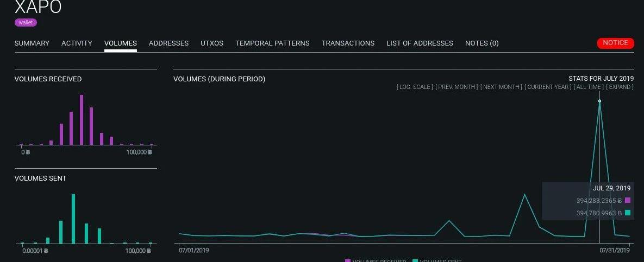Viewport: 644px width, 262px height.
Task: Click the tallest teal Volumes Sent bar
Action: [x=73, y=219]
